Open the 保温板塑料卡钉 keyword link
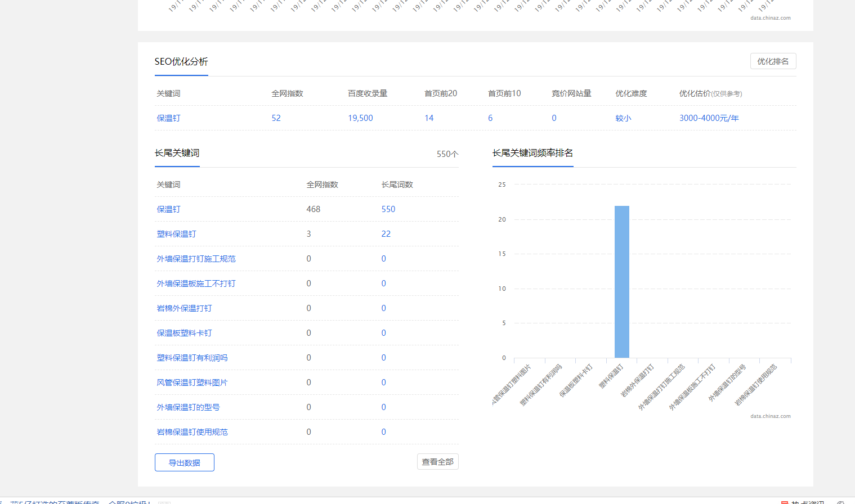855x504 pixels. (x=184, y=333)
